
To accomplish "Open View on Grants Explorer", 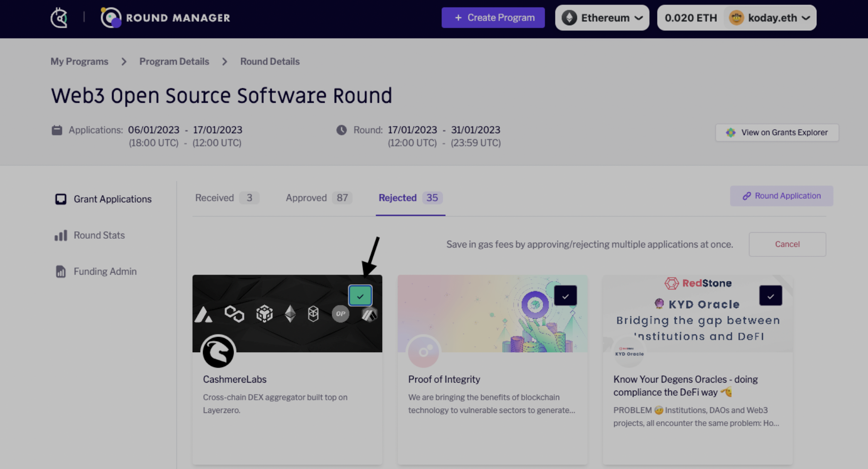I will coord(777,133).
